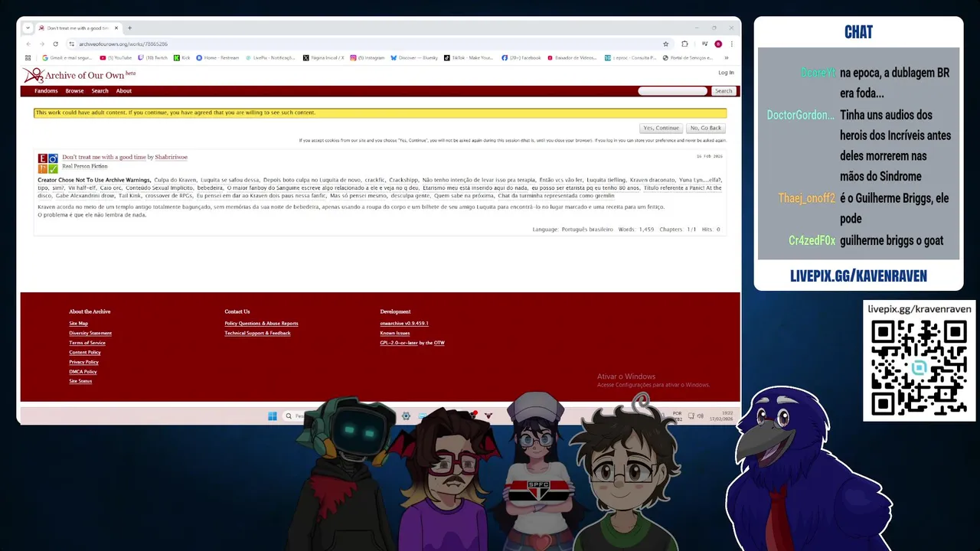Open Technical Support & Feedback link
This screenshot has width=980, height=551.
point(257,333)
